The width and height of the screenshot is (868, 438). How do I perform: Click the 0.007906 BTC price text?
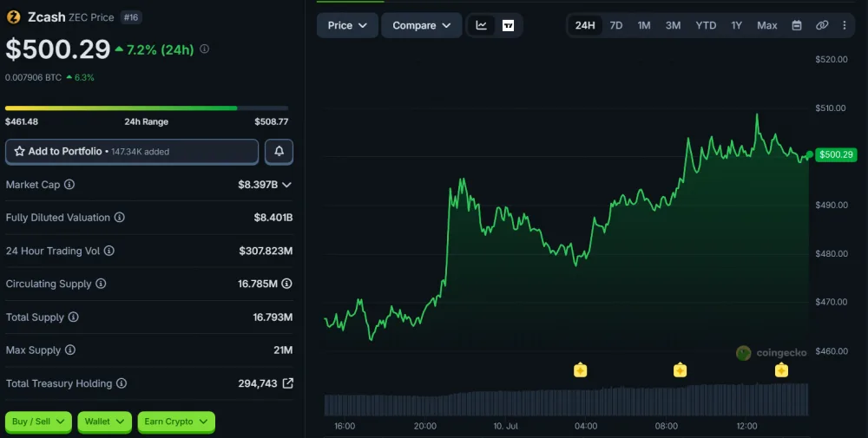tap(33, 77)
